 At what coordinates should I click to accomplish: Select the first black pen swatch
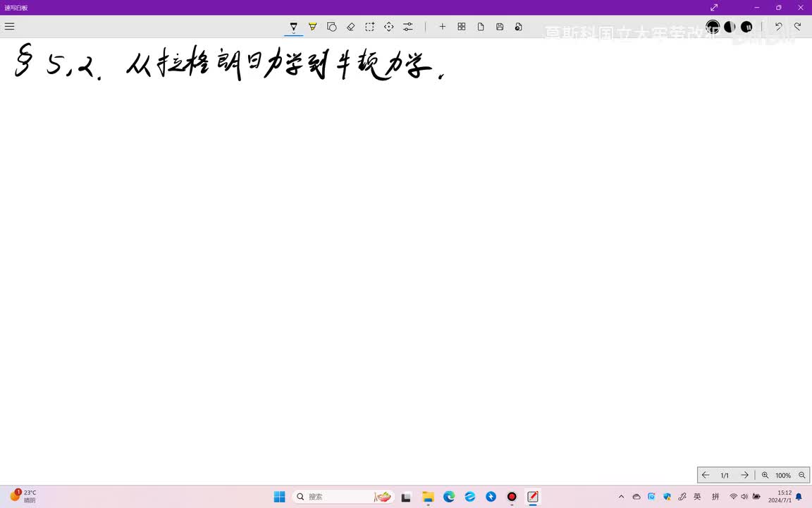tap(713, 26)
